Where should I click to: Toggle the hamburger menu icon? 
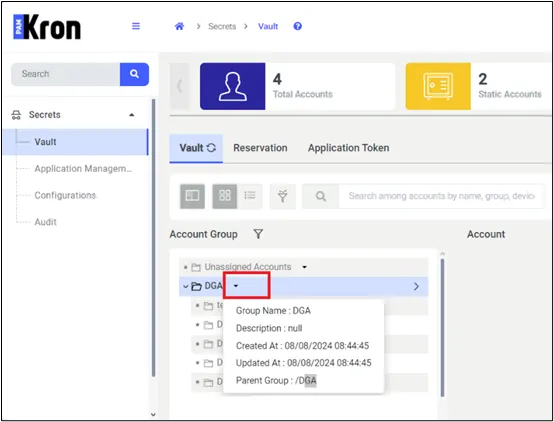coord(136,26)
